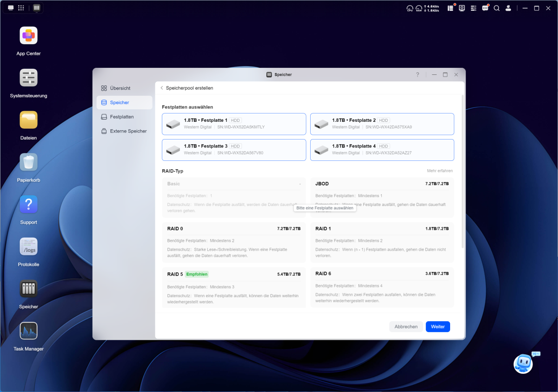Click the show desktop icon in top bar
Viewport: 558px width, 392px height.
[x=11, y=8]
